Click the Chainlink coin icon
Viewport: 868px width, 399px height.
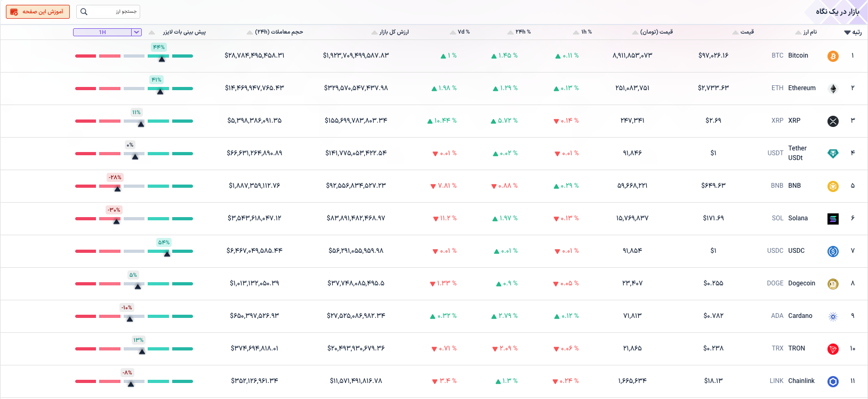833,381
